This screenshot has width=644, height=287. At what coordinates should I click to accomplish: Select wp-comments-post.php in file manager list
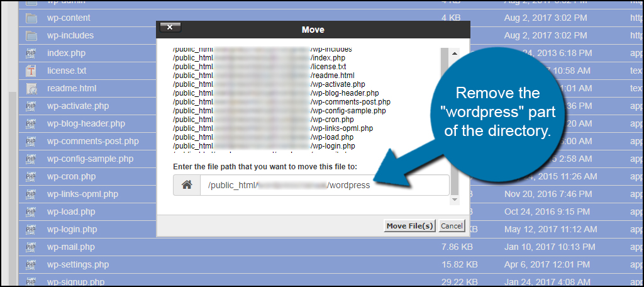point(93,142)
